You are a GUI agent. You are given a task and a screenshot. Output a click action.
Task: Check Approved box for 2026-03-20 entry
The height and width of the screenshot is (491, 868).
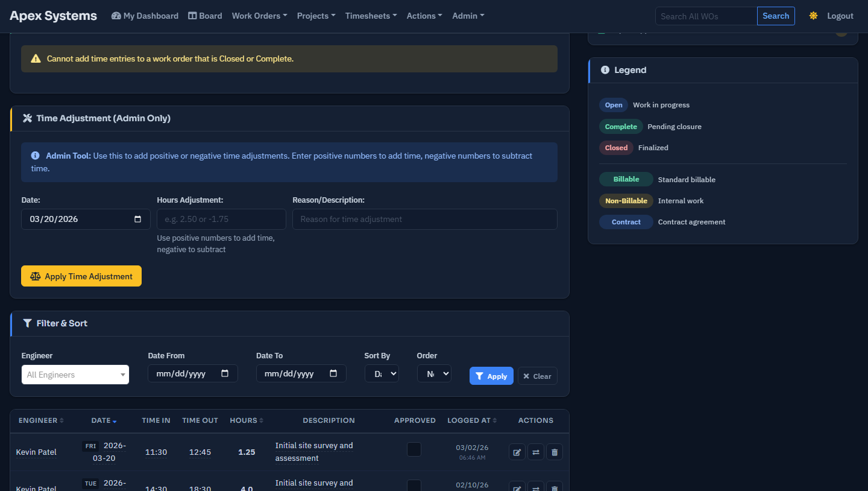click(x=414, y=449)
